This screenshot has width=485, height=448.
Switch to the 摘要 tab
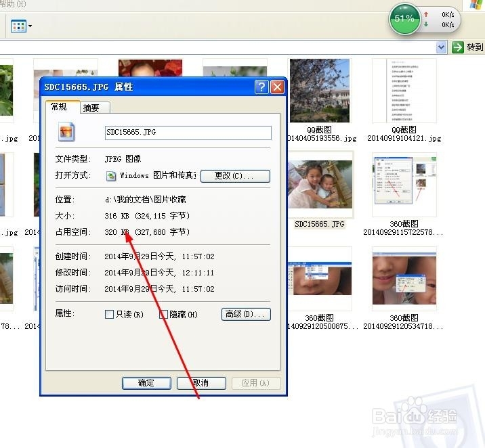pos(94,108)
